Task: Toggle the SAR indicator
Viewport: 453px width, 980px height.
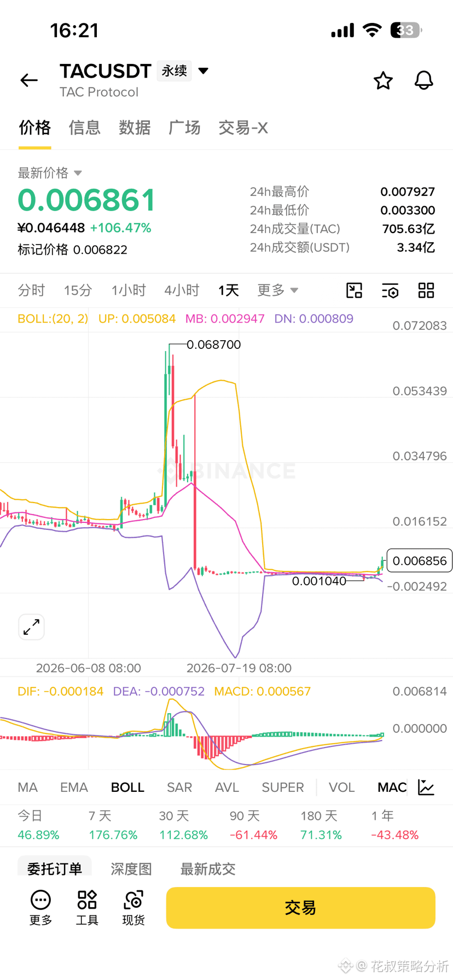Action: click(x=179, y=787)
